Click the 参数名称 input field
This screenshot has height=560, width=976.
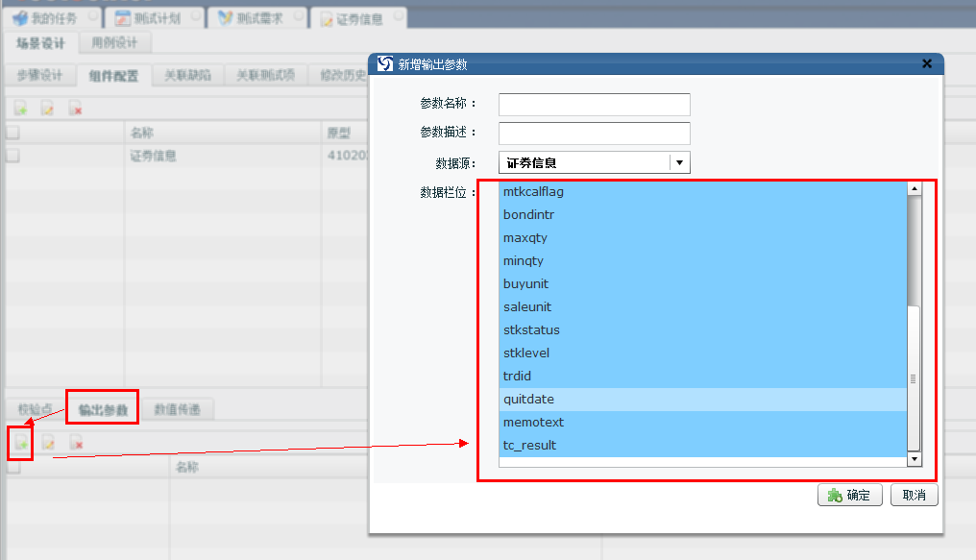tap(594, 104)
